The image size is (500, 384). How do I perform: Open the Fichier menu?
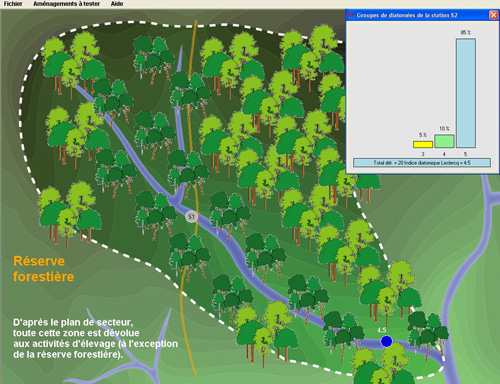(13, 4)
